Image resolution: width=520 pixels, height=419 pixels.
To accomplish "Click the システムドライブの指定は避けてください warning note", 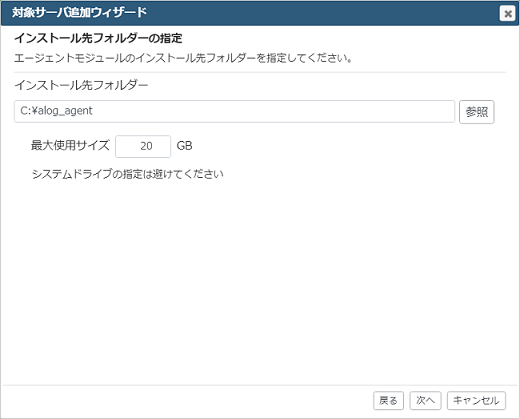I will pyautogui.click(x=127, y=174).
